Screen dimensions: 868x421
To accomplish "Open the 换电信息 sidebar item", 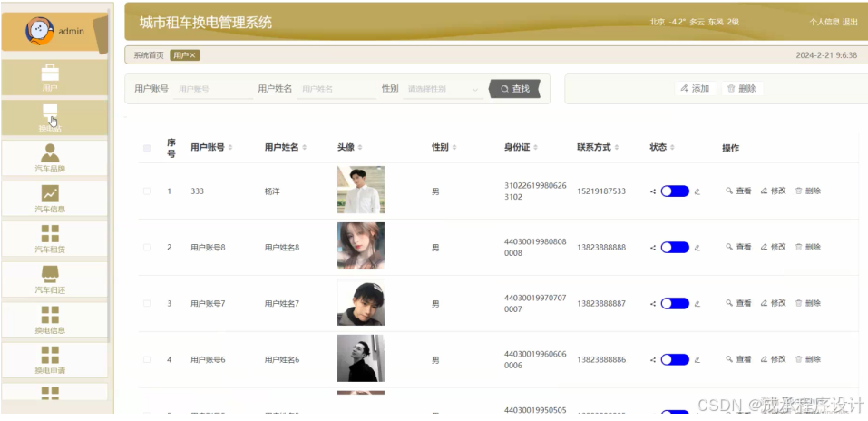I will 54,319.
